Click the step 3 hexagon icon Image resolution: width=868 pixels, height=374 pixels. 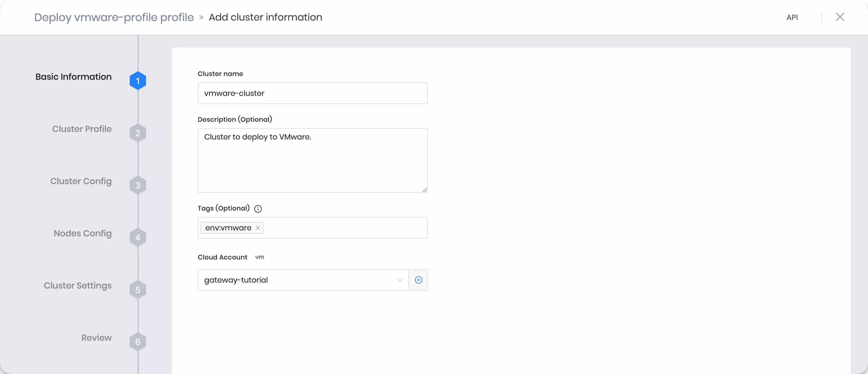click(138, 185)
